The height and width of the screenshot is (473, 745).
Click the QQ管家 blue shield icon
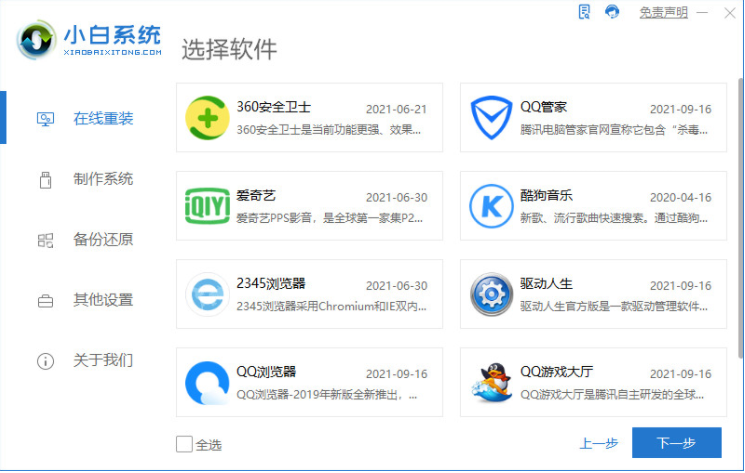point(491,118)
